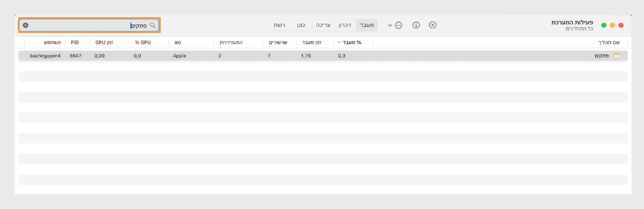Open the process info inspector icon

[416, 25]
